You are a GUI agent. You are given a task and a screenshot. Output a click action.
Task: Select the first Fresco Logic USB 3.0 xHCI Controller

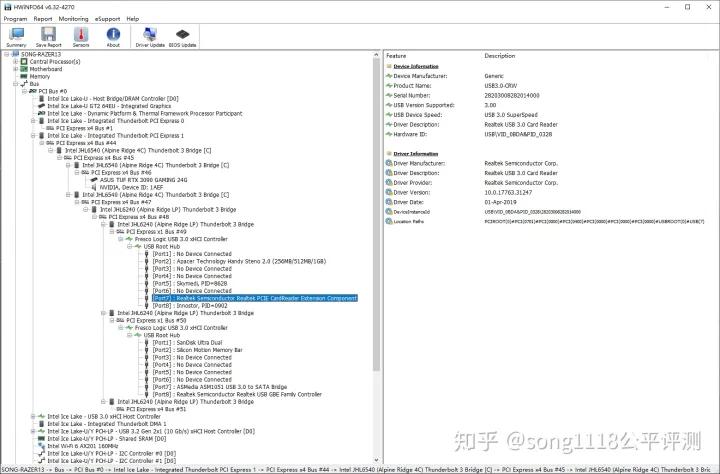click(x=181, y=239)
